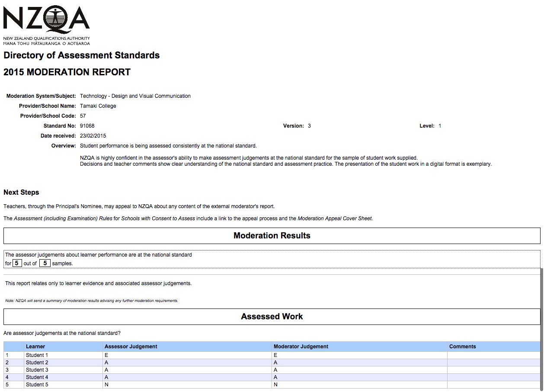Click the Next Steps heading
This screenshot has width=544, height=392.
21,193
